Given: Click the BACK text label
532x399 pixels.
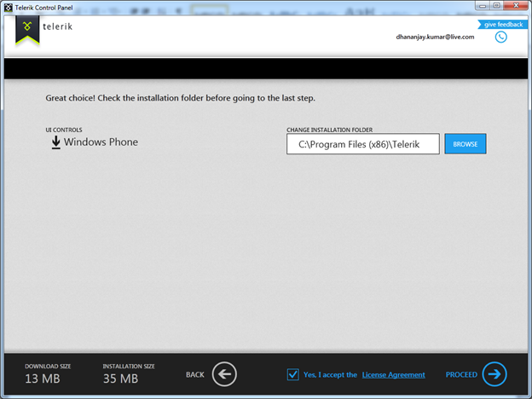Looking at the screenshot, I should (195, 375).
